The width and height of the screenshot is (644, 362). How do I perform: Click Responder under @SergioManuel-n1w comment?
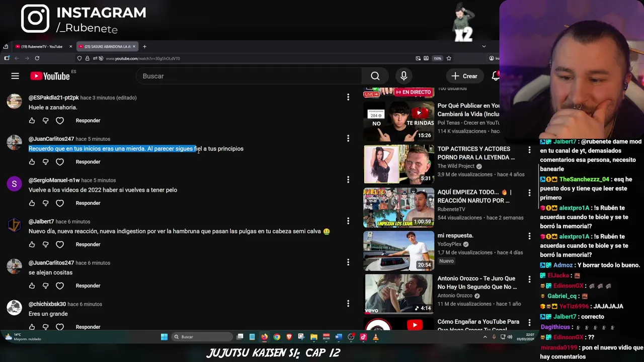[x=88, y=203]
